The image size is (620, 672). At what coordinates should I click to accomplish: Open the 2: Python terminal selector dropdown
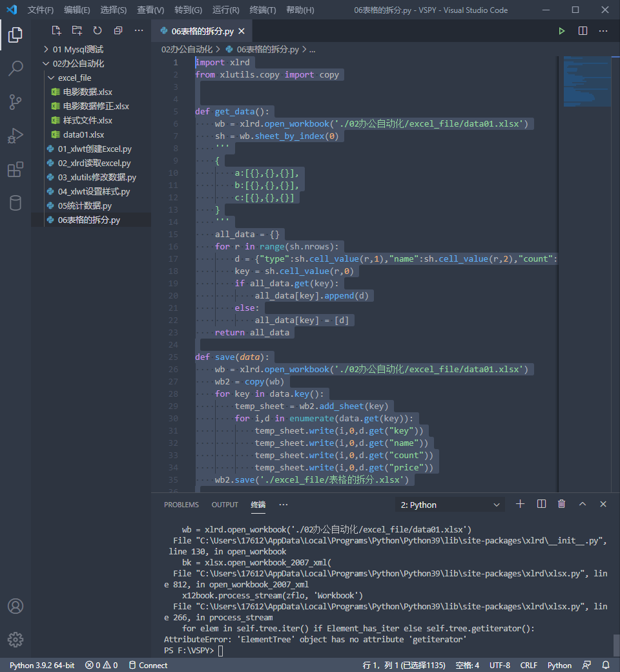click(450, 505)
